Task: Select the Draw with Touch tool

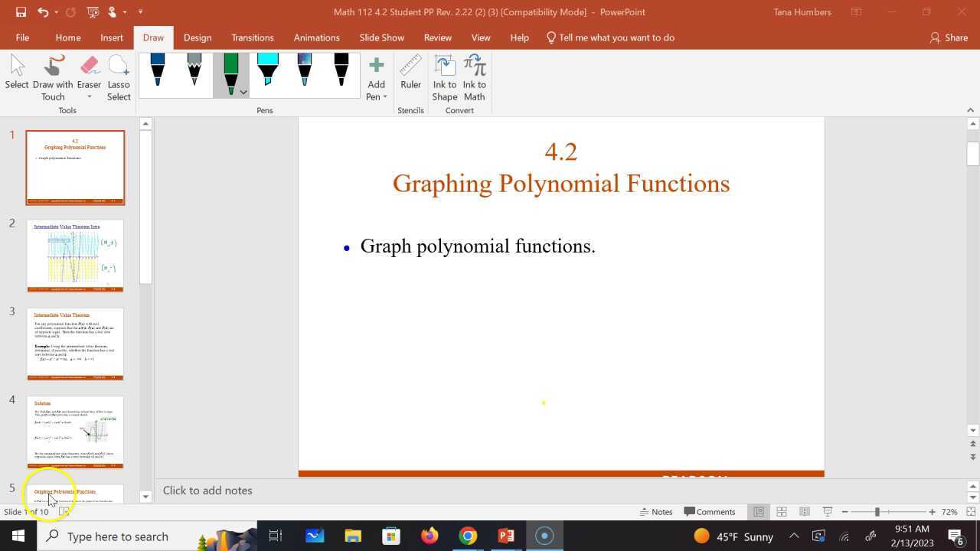Action: (53, 74)
